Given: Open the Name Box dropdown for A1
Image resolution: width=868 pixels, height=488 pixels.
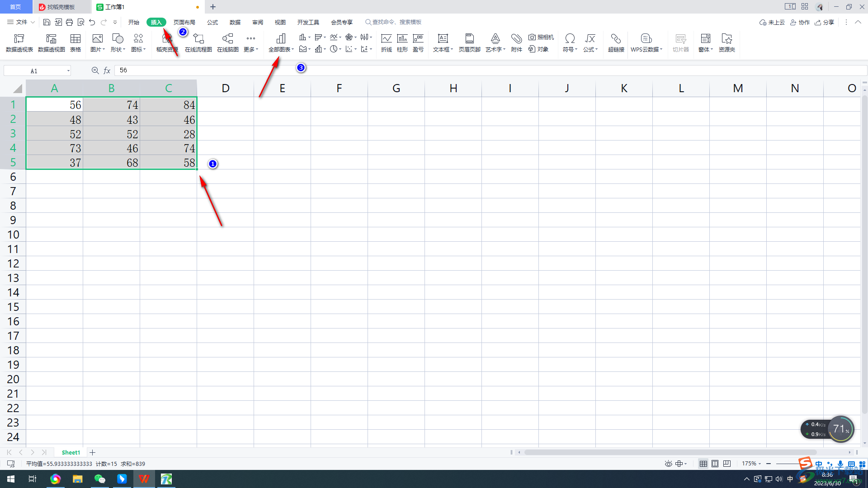Looking at the screenshot, I should tap(68, 70).
